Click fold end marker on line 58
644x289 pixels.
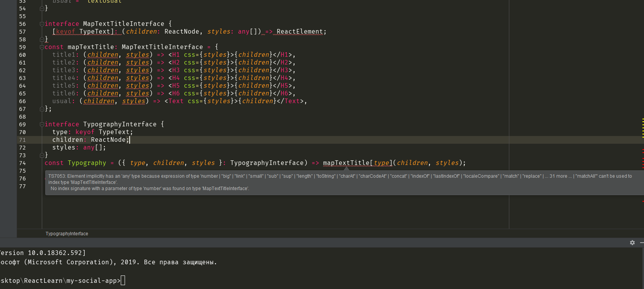pyautogui.click(x=42, y=39)
